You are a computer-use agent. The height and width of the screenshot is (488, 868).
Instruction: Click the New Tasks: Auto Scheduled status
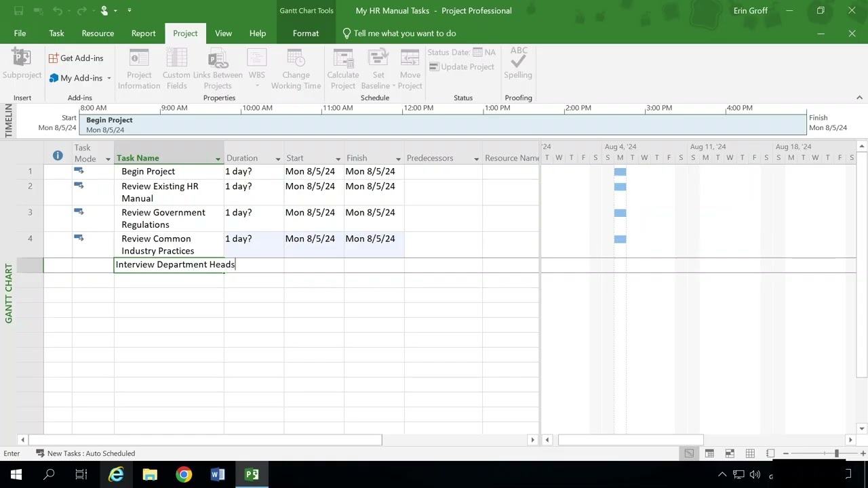pyautogui.click(x=85, y=453)
